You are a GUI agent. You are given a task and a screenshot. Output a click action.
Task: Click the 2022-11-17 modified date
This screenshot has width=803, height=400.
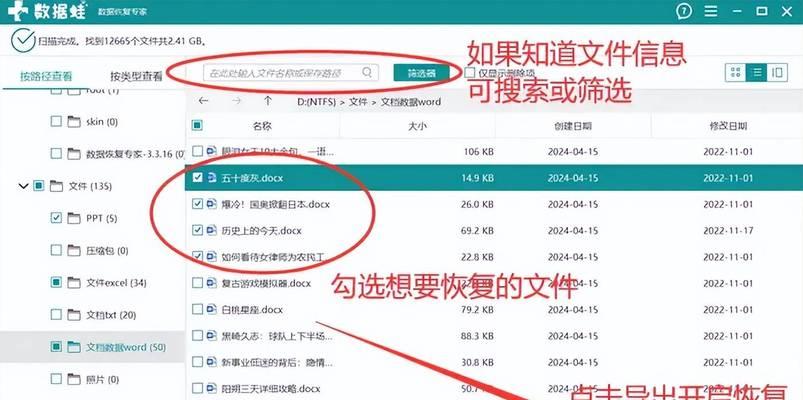coord(728,230)
